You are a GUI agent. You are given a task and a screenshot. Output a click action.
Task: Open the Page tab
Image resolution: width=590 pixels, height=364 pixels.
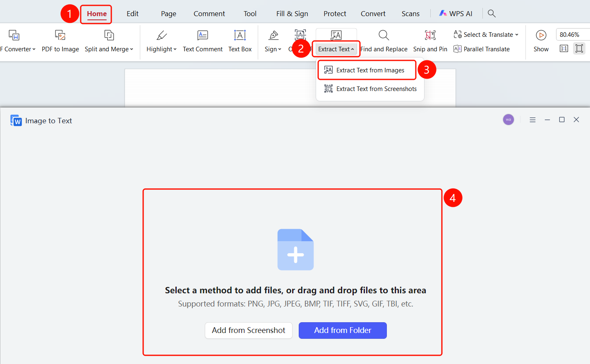pos(168,14)
